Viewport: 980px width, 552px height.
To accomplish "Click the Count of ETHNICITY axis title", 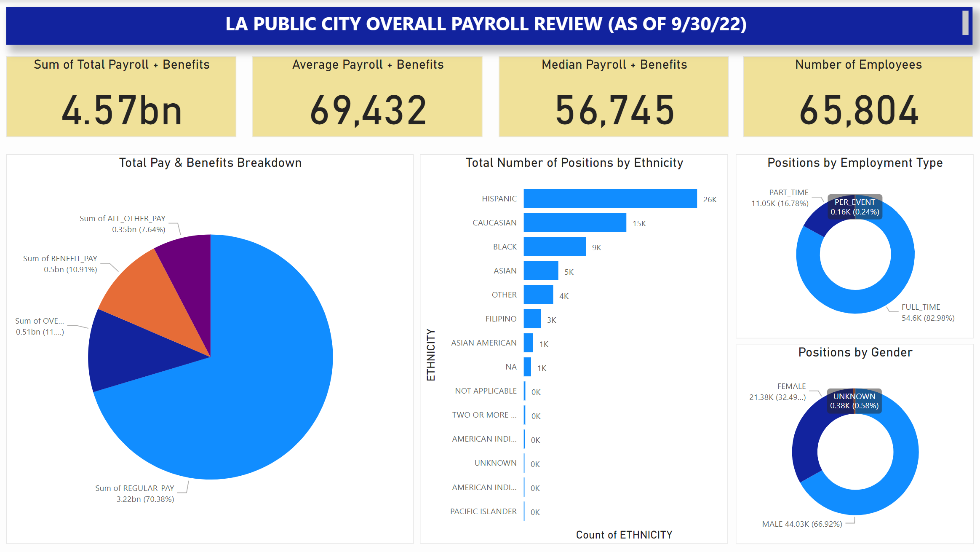I will (624, 535).
